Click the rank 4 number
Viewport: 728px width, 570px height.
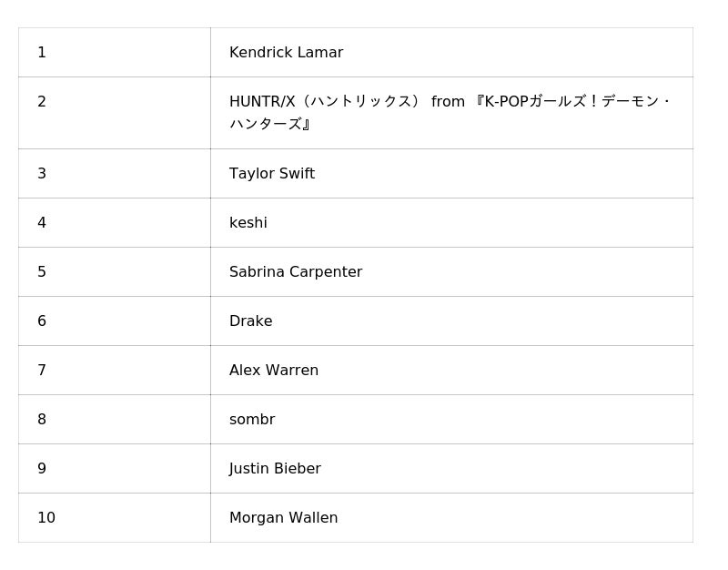42,223
